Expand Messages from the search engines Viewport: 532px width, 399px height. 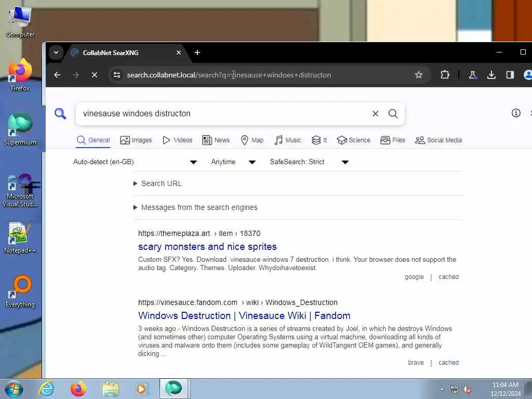coord(195,207)
